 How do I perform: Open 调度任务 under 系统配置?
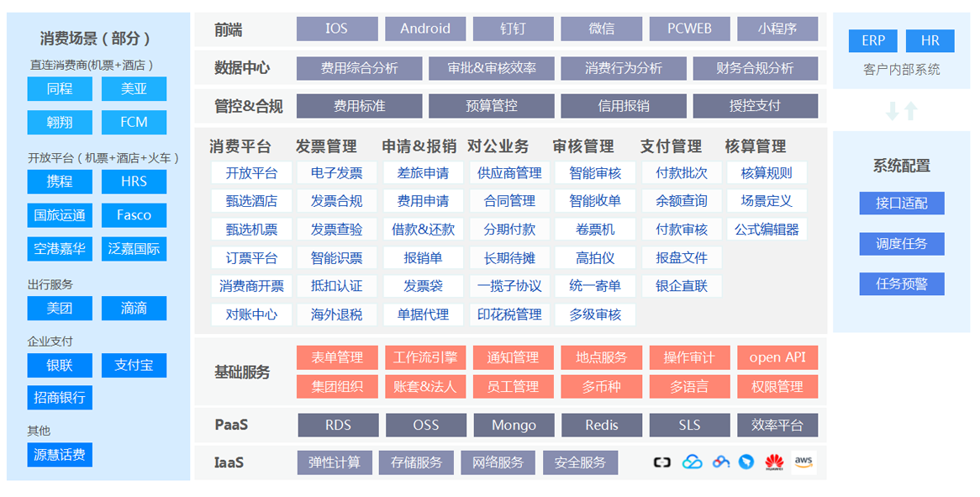coord(902,244)
